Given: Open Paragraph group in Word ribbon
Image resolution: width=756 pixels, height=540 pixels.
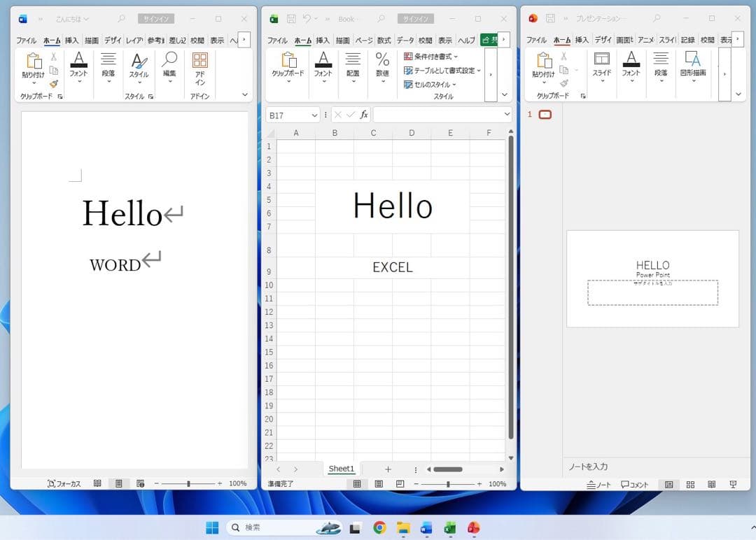Looking at the screenshot, I should pos(108,67).
